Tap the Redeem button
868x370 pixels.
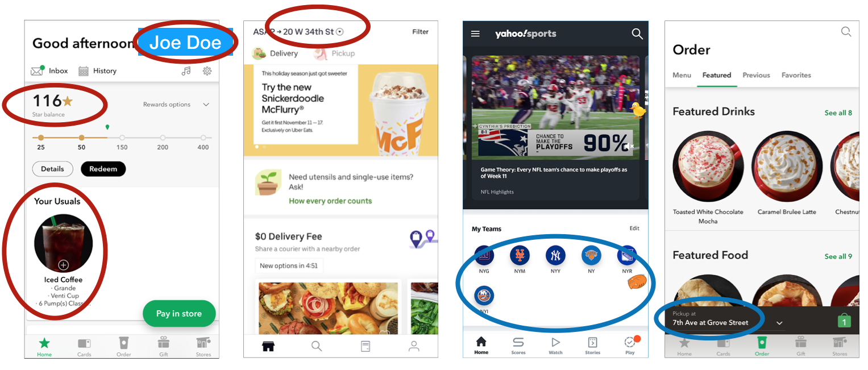click(103, 169)
